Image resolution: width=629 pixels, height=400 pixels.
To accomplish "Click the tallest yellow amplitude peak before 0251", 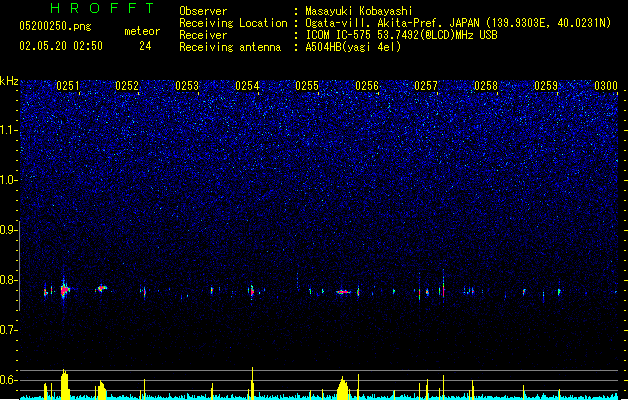I will pyautogui.click(x=64, y=384).
